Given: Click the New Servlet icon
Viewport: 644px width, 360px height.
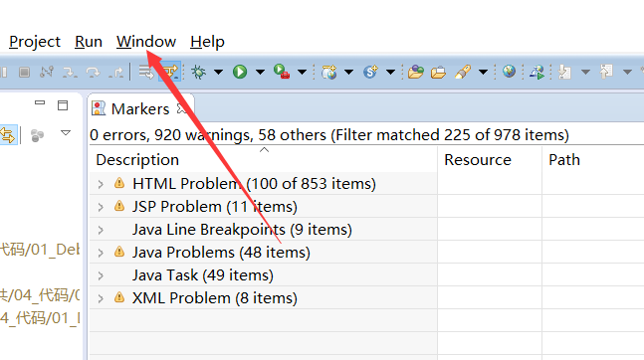Looking at the screenshot, I should point(370,73).
